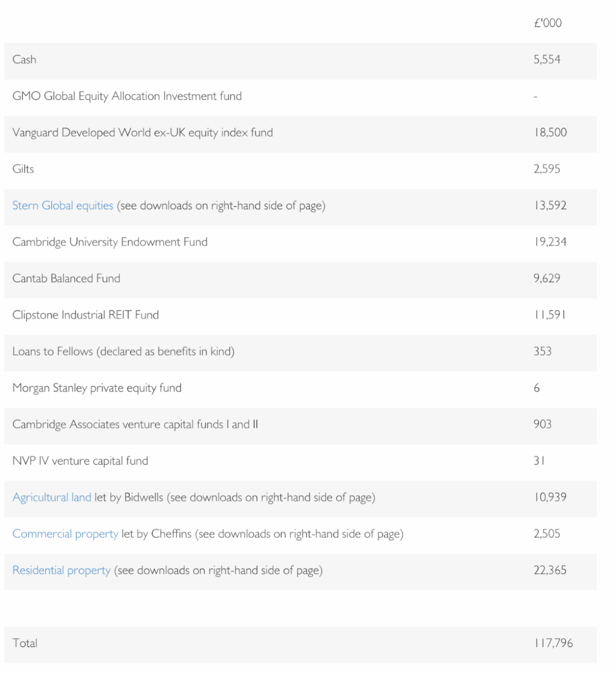The image size is (616, 674).
Task: Follow the Commercial property link
Action: point(65,534)
